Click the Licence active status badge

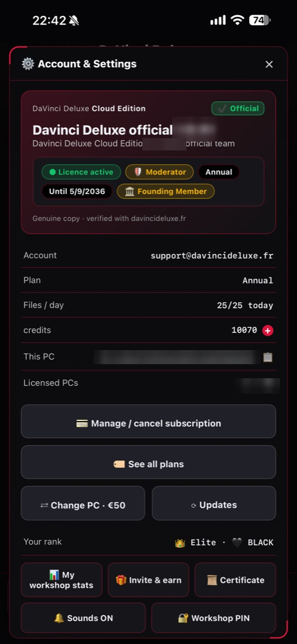coord(81,172)
